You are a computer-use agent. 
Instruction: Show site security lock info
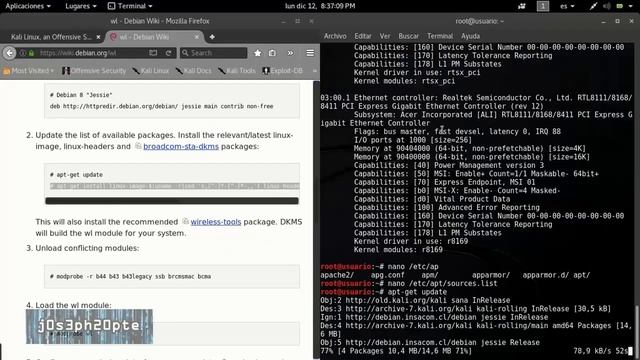31,53
